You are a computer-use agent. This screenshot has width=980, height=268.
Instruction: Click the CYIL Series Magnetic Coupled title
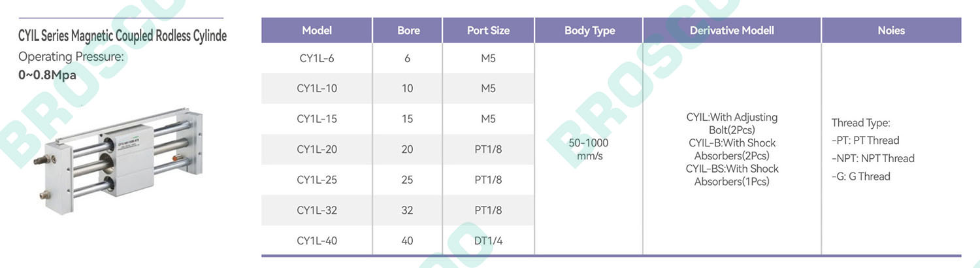(x=122, y=35)
